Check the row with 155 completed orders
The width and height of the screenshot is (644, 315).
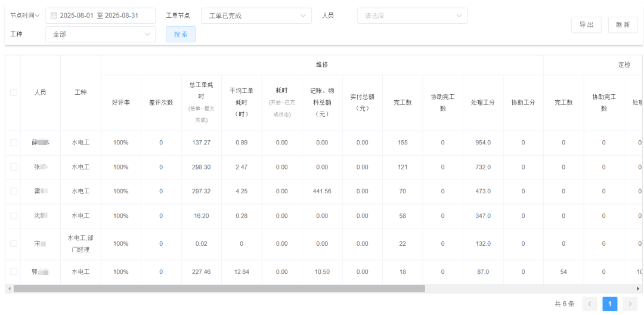click(14, 143)
